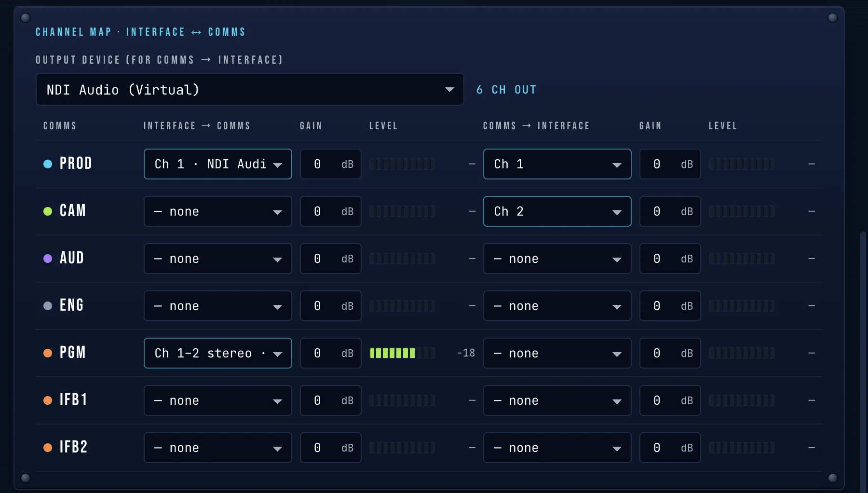Click the orange IFB2 channel dot
This screenshot has width=868, height=493.
(x=48, y=448)
